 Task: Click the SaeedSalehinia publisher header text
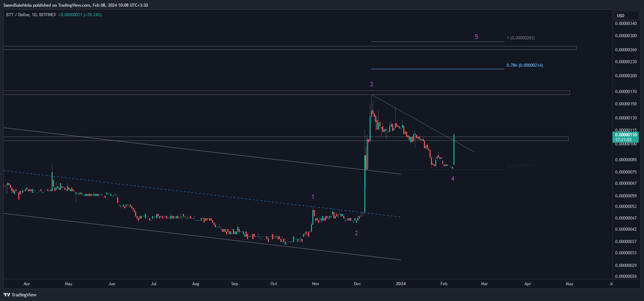point(75,5)
